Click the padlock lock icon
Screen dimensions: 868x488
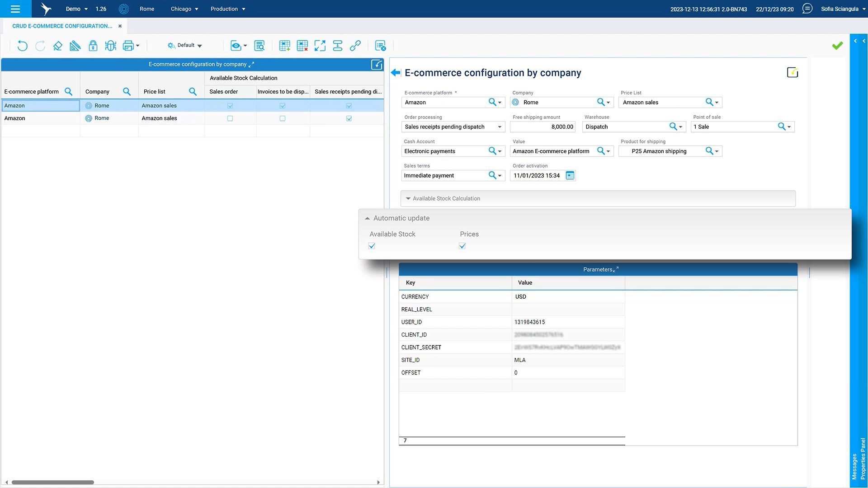coord(93,46)
